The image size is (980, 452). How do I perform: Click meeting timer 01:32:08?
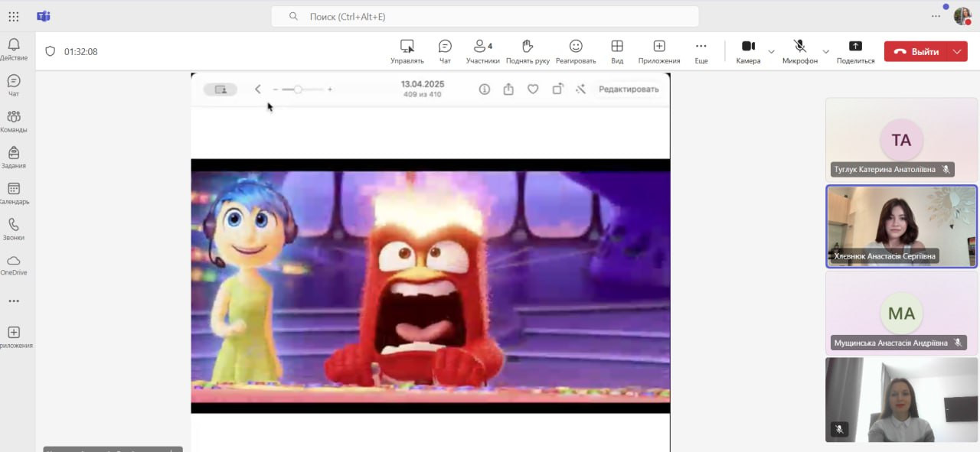click(80, 52)
